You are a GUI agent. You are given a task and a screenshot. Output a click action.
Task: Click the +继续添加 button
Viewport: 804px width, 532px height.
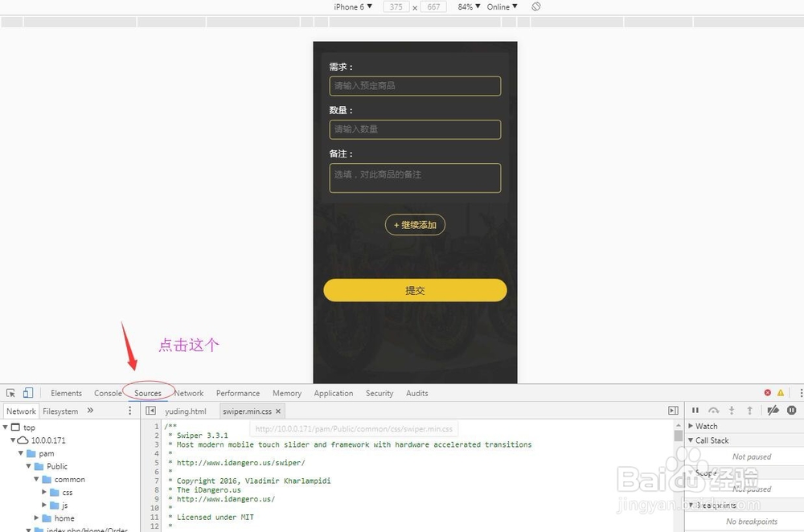pyautogui.click(x=415, y=224)
